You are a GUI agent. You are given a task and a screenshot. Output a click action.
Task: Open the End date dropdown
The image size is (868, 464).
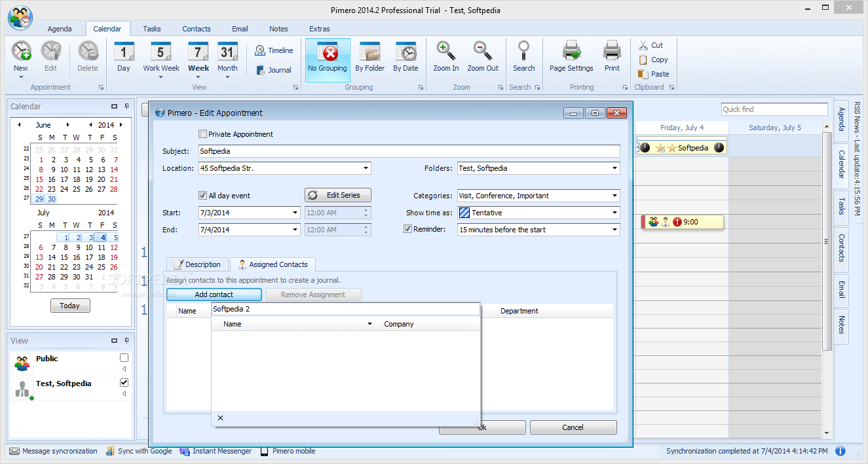[295, 230]
